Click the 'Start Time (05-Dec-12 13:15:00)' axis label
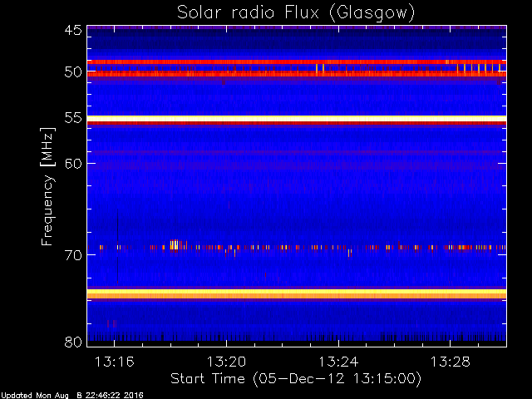532x399 pixels. [296, 379]
